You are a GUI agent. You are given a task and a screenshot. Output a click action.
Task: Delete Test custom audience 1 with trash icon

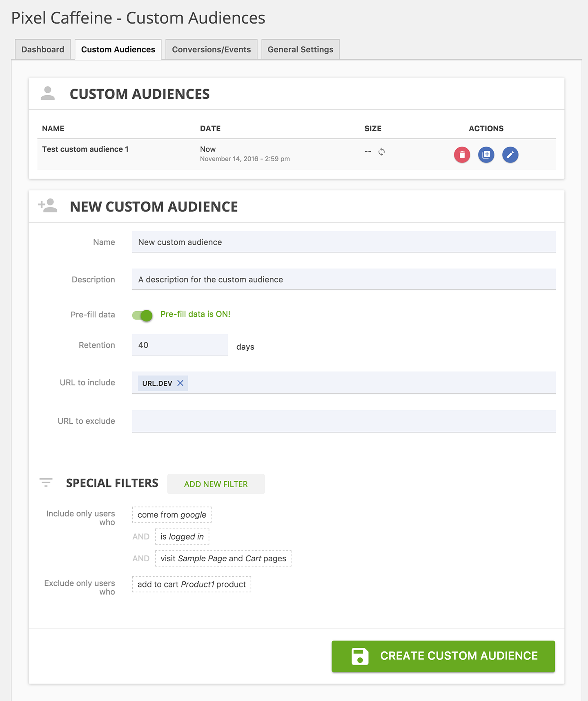(462, 155)
